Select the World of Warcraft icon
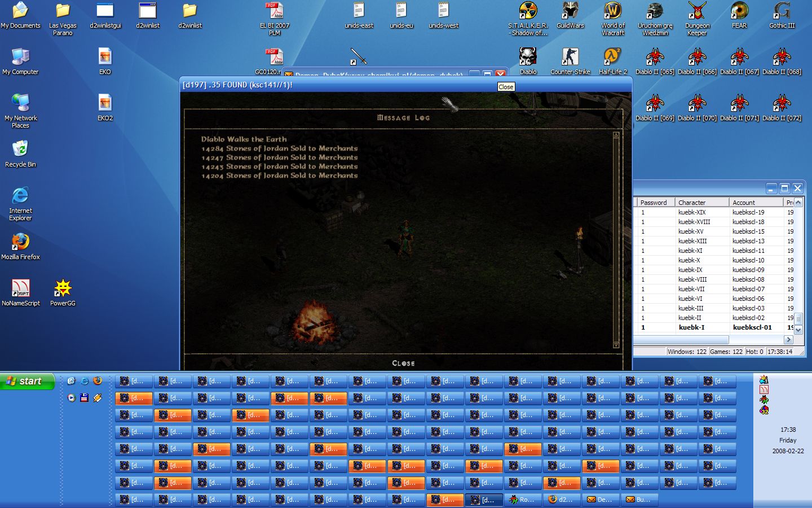This screenshot has width=812, height=508. (612, 19)
